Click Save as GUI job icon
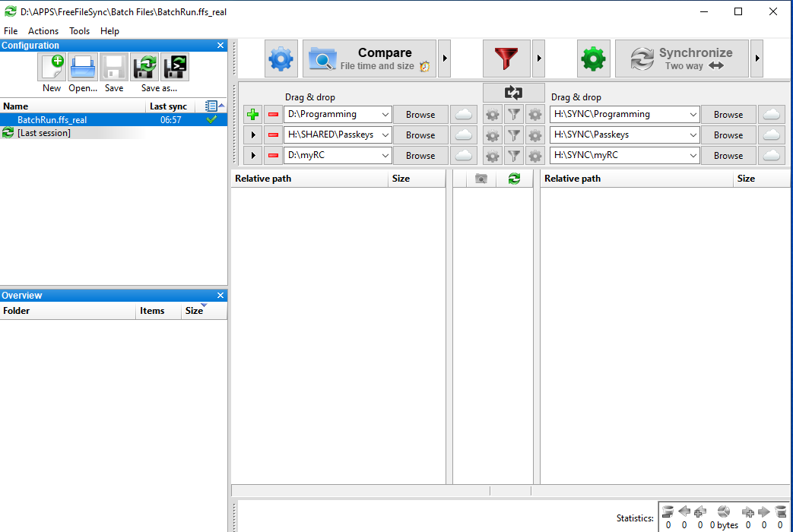The height and width of the screenshot is (532, 793). point(144,67)
